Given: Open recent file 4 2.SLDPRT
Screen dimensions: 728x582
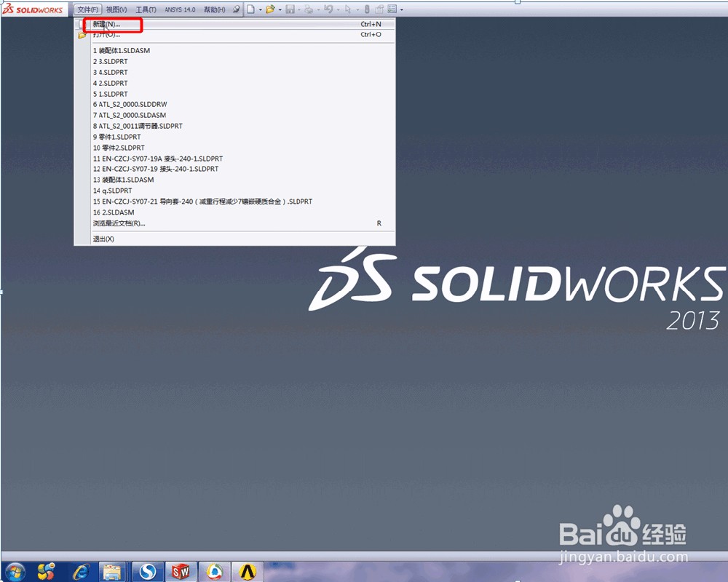Looking at the screenshot, I should coord(234,83).
